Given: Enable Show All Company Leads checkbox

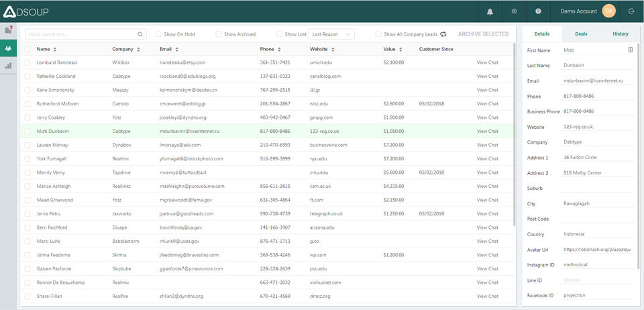Looking at the screenshot, I should 378,34.
